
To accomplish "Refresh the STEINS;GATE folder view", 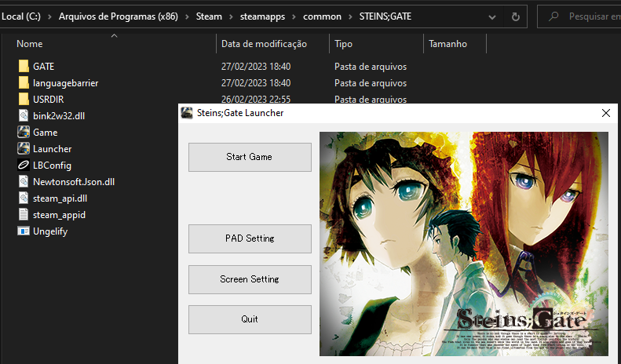I will (x=515, y=16).
